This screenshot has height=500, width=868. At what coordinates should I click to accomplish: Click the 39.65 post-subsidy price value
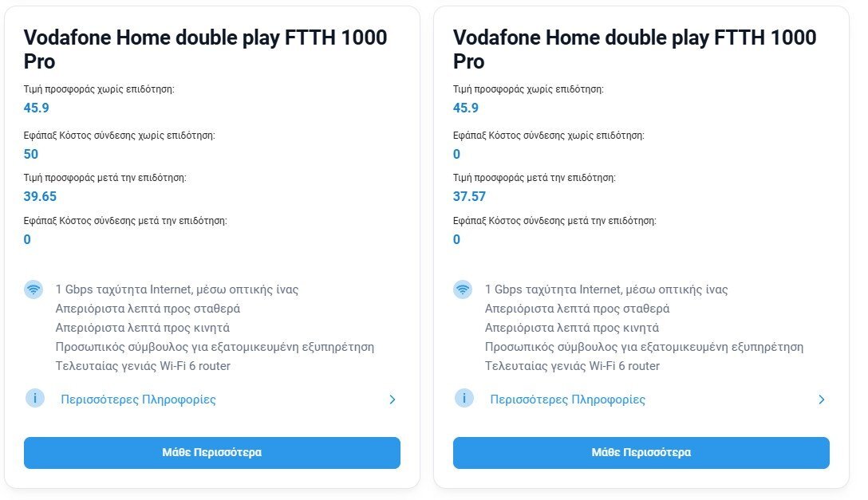coord(40,196)
